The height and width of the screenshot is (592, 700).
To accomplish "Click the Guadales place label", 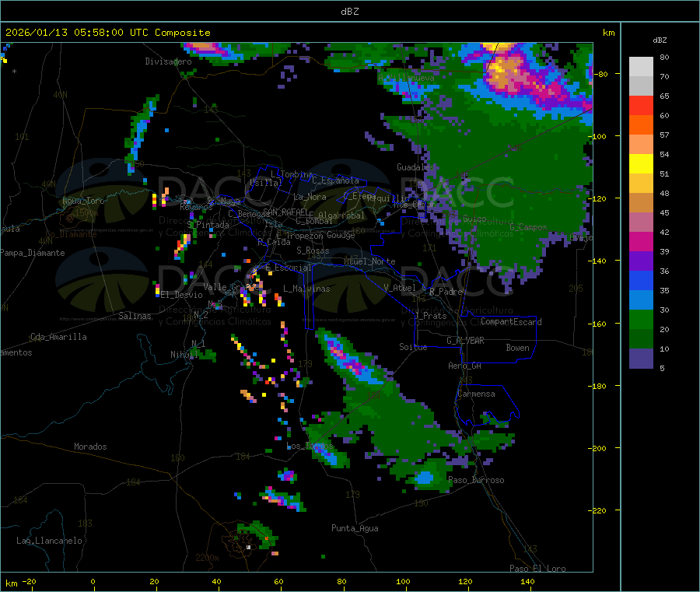I will click(415, 167).
